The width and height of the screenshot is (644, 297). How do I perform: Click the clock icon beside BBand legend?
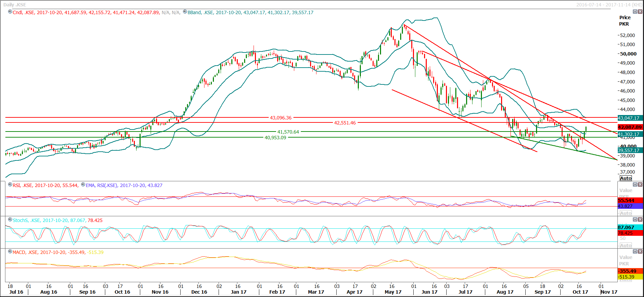click(x=185, y=12)
